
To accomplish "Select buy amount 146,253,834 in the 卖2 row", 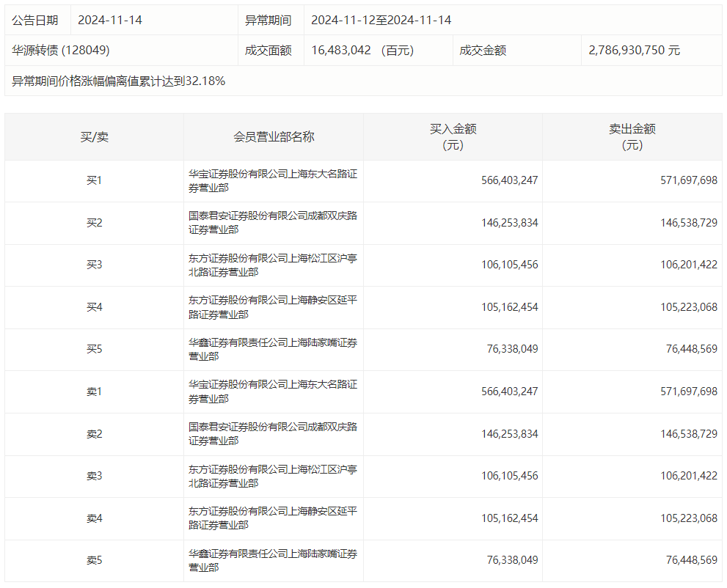I will 510,435.
